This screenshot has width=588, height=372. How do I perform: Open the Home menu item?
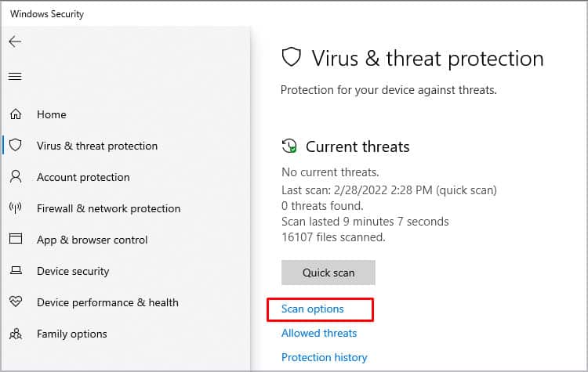click(52, 114)
